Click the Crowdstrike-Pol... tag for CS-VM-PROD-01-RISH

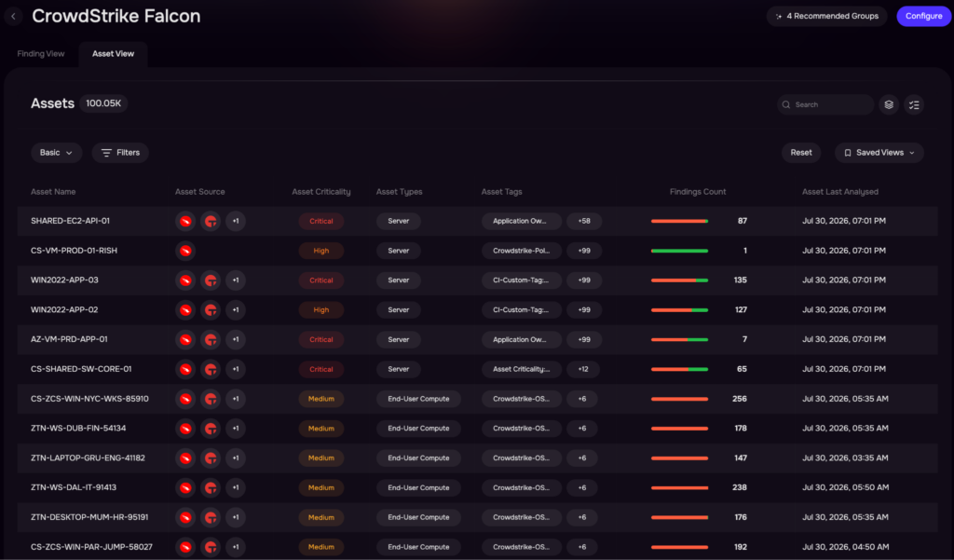point(522,250)
